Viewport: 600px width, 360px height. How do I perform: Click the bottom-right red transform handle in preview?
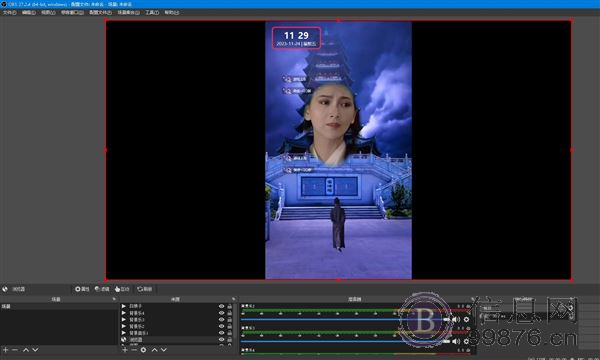pos(571,280)
